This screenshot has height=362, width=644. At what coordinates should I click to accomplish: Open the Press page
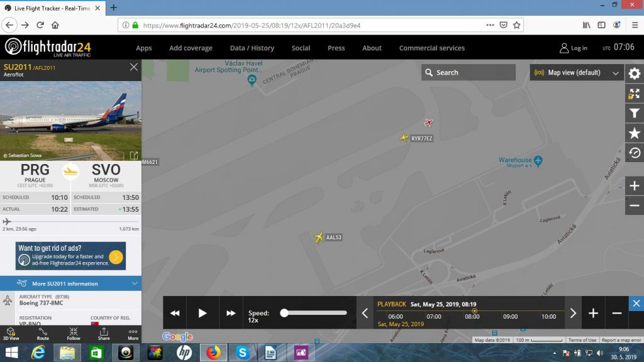[336, 48]
